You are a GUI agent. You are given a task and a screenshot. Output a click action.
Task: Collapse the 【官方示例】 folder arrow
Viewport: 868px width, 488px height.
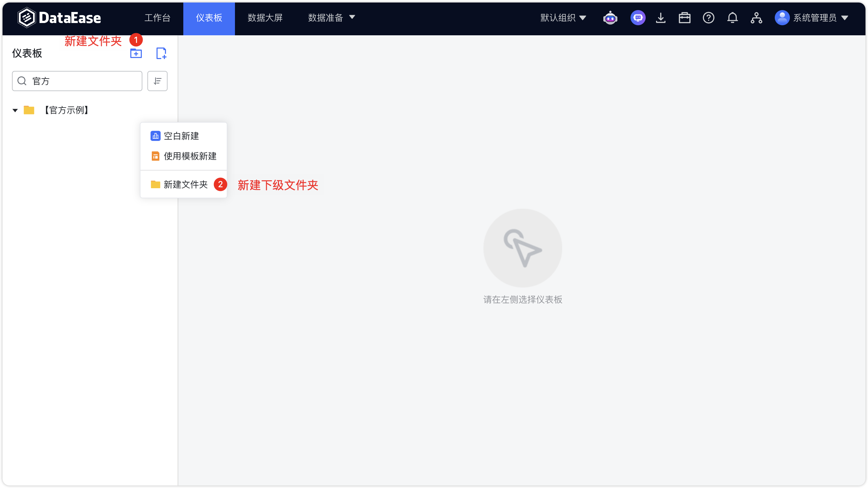click(15, 110)
